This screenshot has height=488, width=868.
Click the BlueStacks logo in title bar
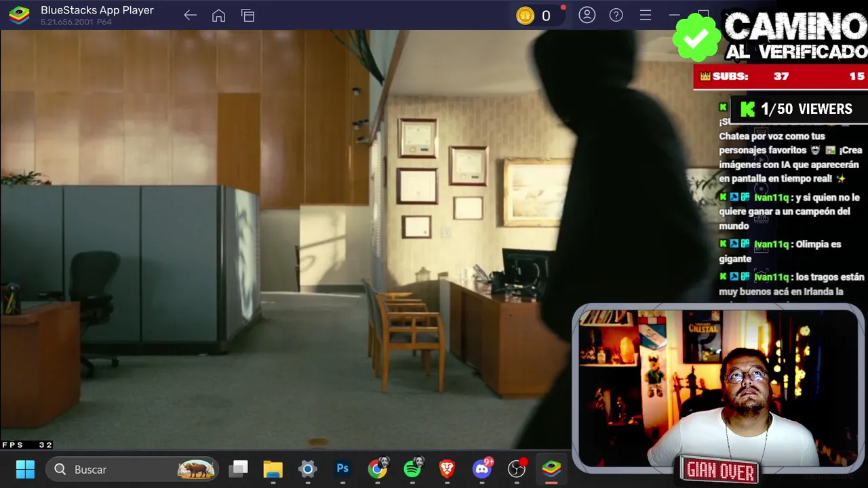tap(19, 15)
